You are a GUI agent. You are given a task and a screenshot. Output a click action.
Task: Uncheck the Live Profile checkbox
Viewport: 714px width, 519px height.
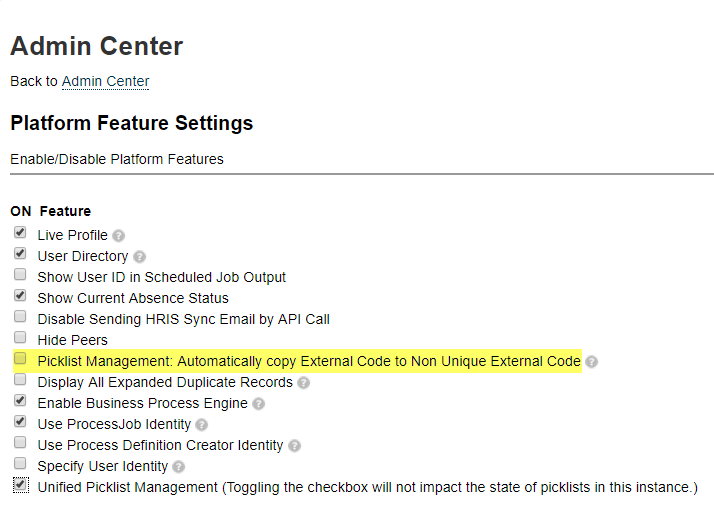(20, 232)
